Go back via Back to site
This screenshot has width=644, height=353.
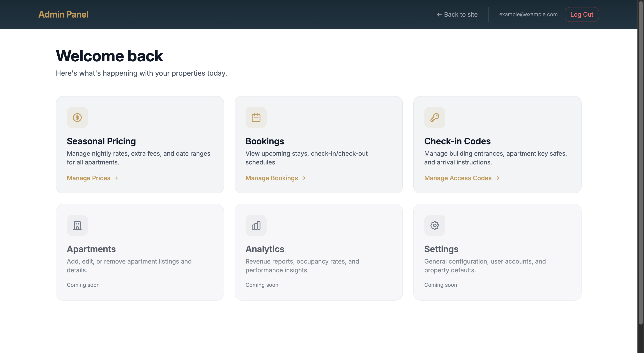pos(457,14)
